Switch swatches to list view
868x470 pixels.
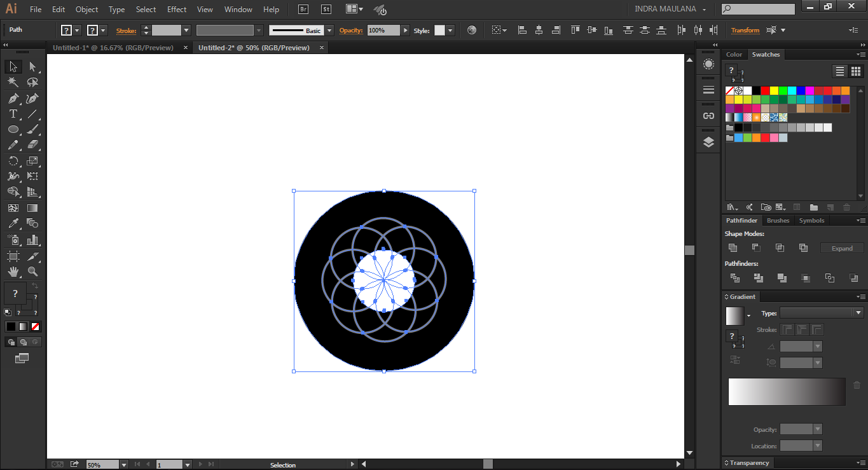coord(840,71)
